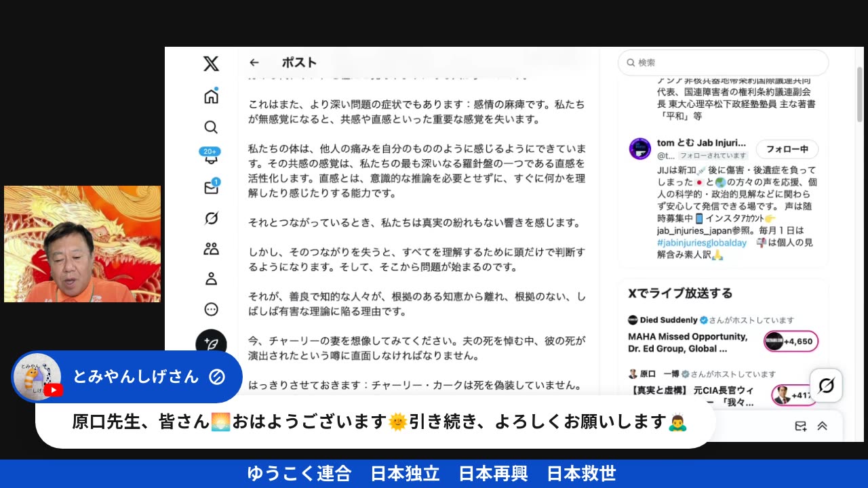
Task: Click the Xでライブ放送する section heading
Action: click(x=680, y=293)
